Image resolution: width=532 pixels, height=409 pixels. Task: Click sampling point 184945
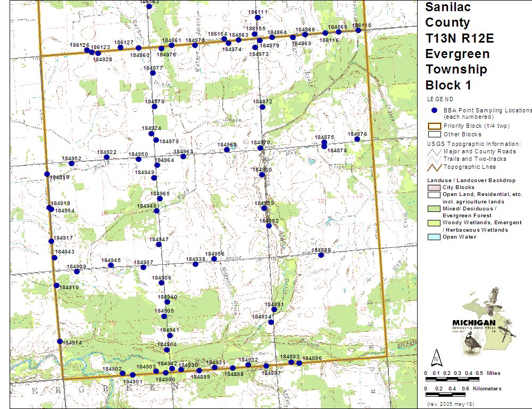111,265
